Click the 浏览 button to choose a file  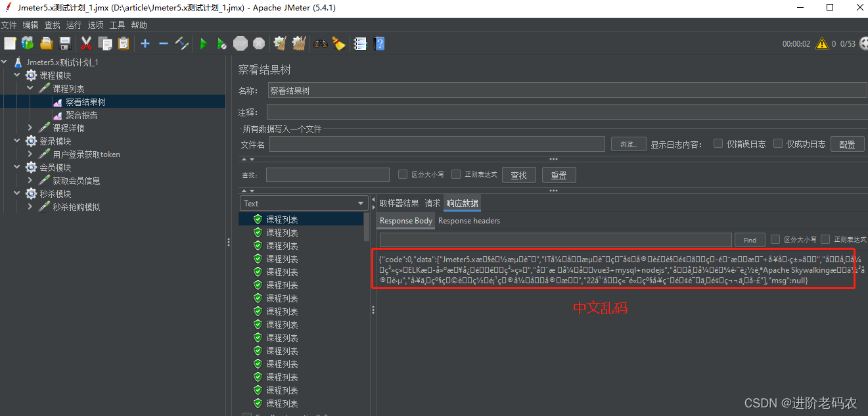click(628, 144)
